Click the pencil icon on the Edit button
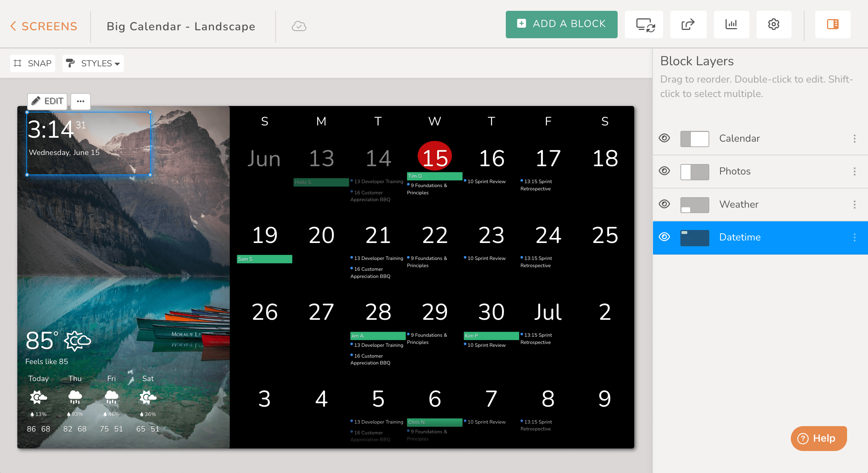The image size is (868, 473). (x=37, y=101)
